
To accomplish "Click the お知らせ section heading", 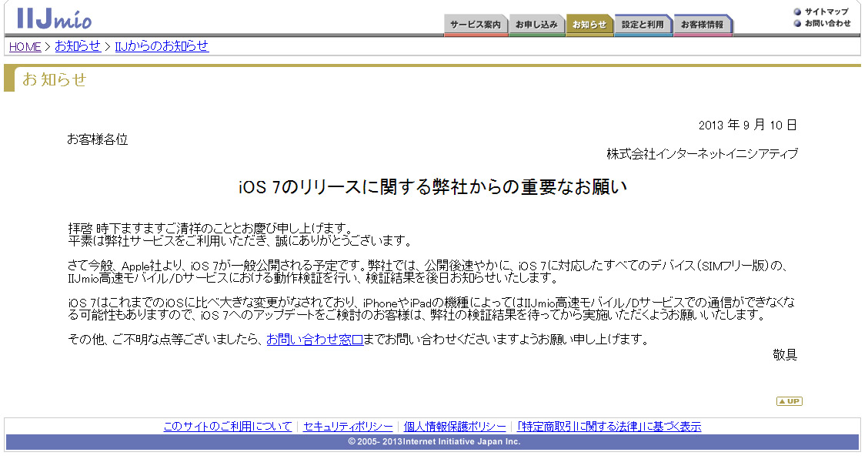I will click(54, 80).
